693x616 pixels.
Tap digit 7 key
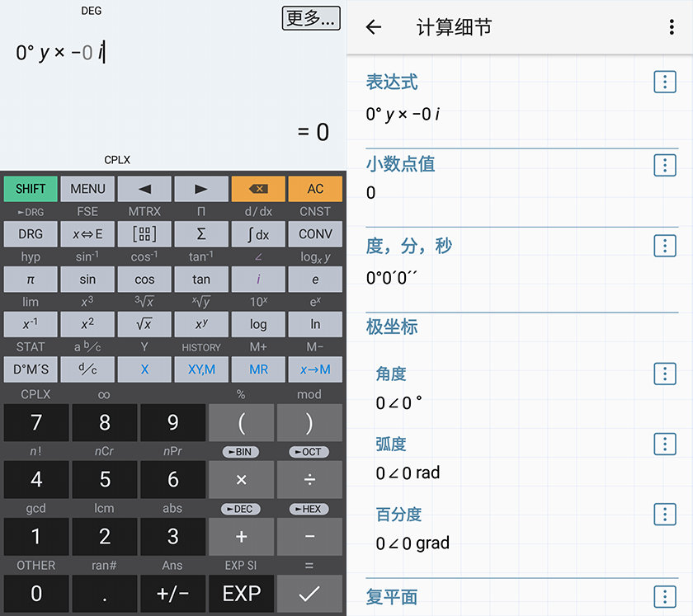tap(36, 422)
